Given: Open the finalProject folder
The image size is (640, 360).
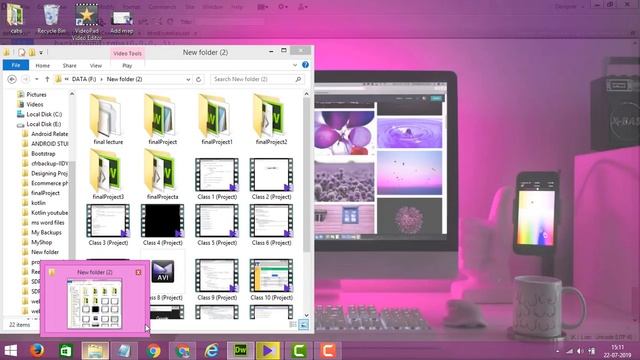Looking at the screenshot, I should [x=162, y=119].
